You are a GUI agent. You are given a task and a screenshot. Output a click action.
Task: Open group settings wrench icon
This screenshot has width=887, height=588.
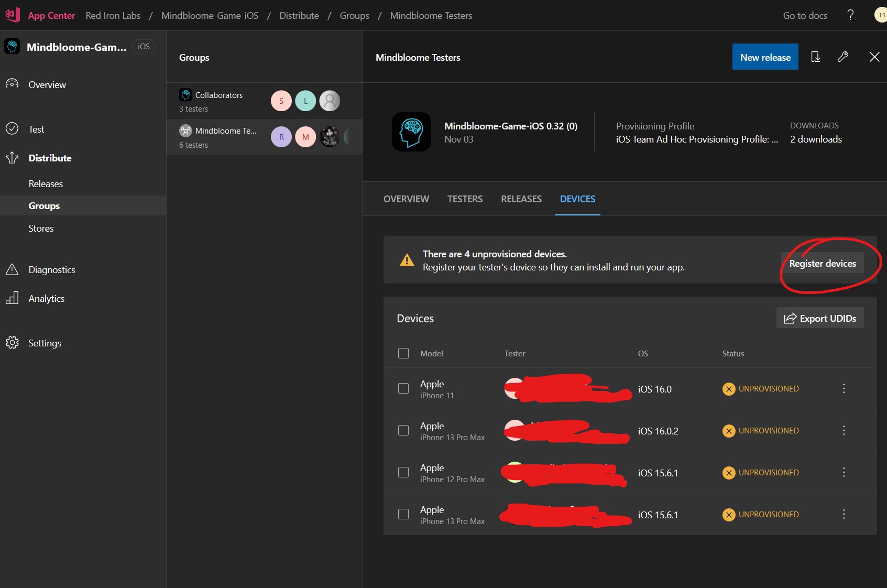coord(843,57)
